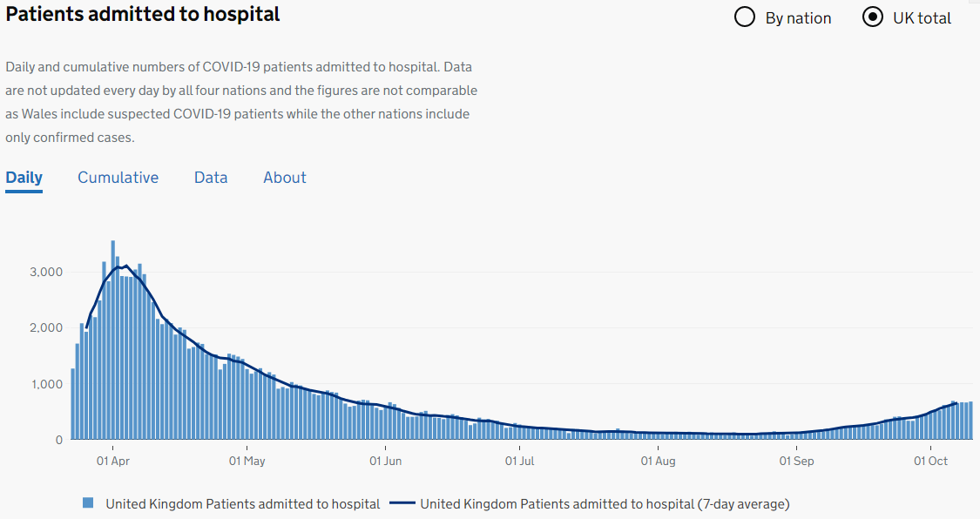Open the Data tab
The width and height of the screenshot is (980, 519).
click(211, 178)
